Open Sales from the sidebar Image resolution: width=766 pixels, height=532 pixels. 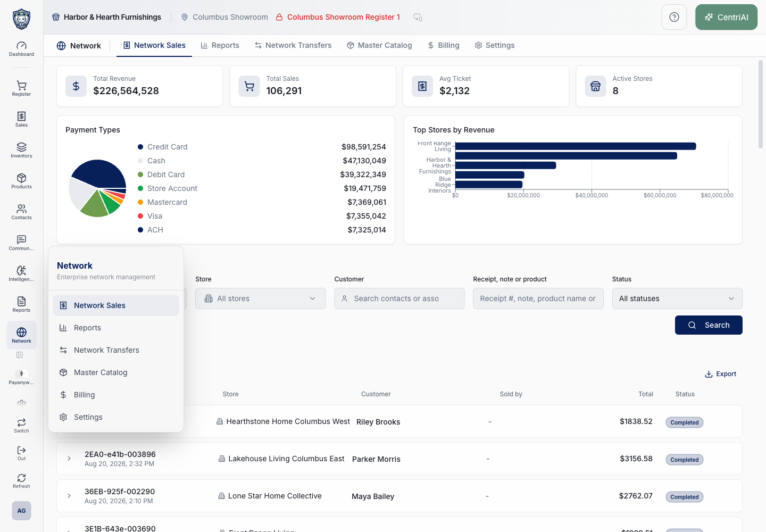(21, 119)
